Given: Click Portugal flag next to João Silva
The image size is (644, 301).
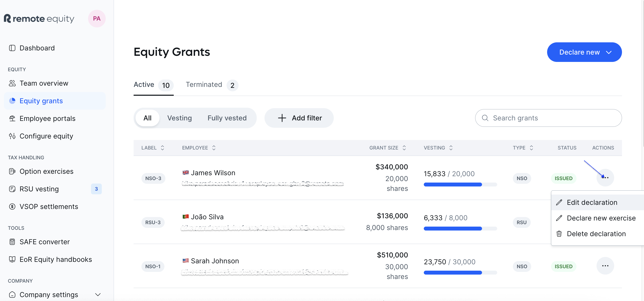Looking at the screenshot, I should coord(185,217).
